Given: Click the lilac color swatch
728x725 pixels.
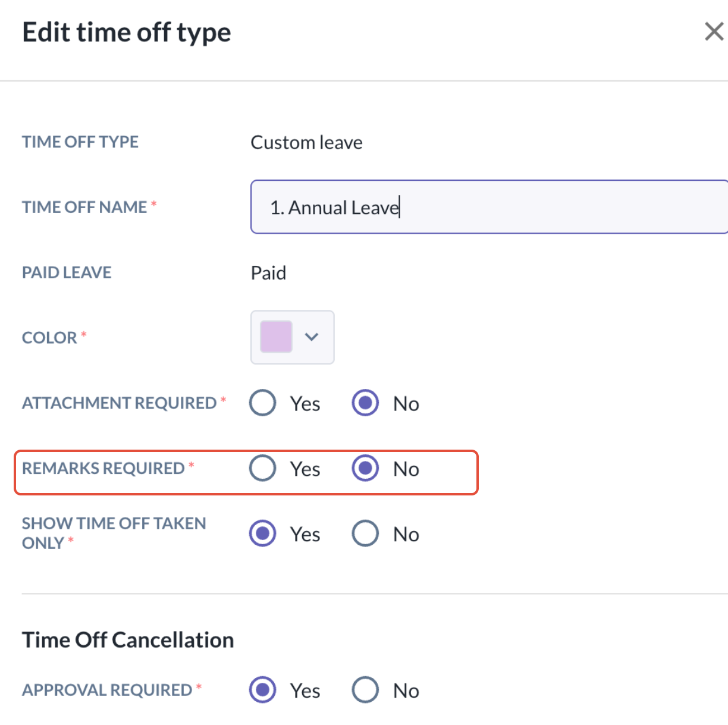Looking at the screenshot, I should (277, 337).
